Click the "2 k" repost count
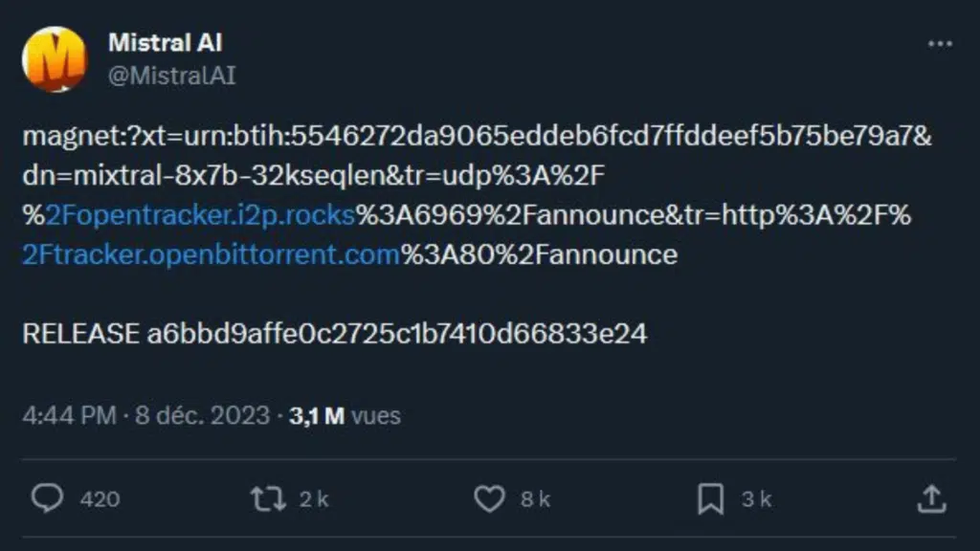Viewport: 980px width, 551px height. click(314, 498)
